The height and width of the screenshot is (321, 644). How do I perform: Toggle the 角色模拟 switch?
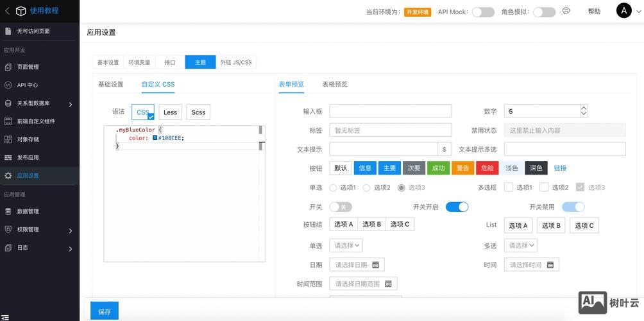pos(544,12)
